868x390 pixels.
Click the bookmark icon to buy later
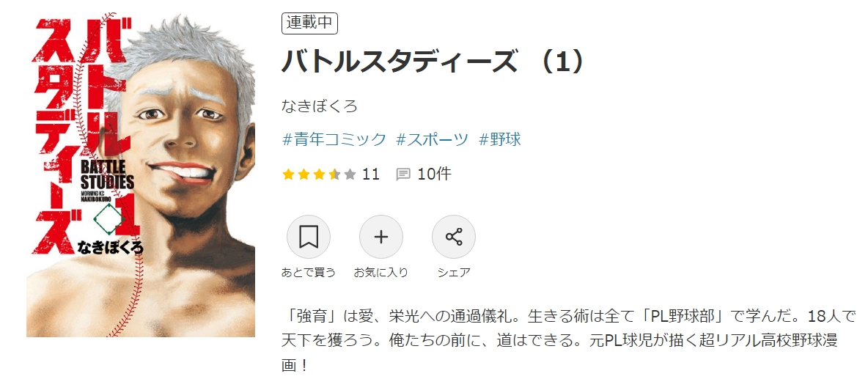(x=309, y=237)
